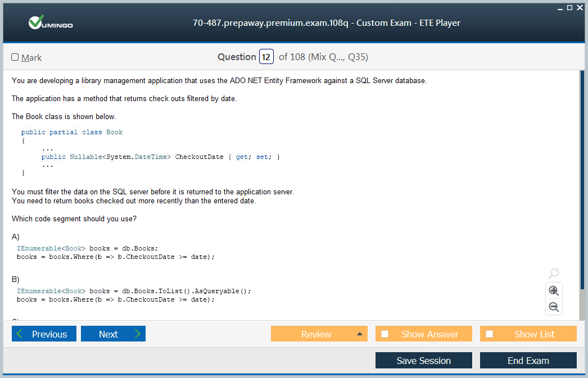Click the Where clause line under option B

tap(115, 300)
